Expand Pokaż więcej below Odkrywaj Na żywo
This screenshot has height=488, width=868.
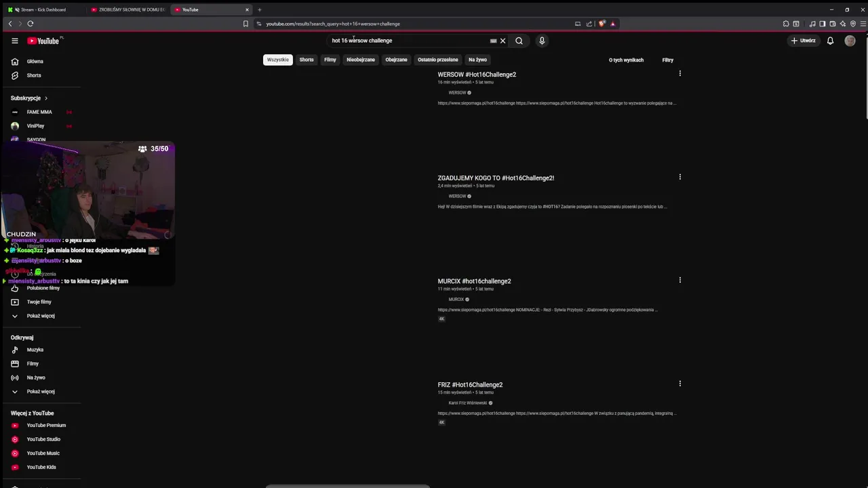point(41,392)
